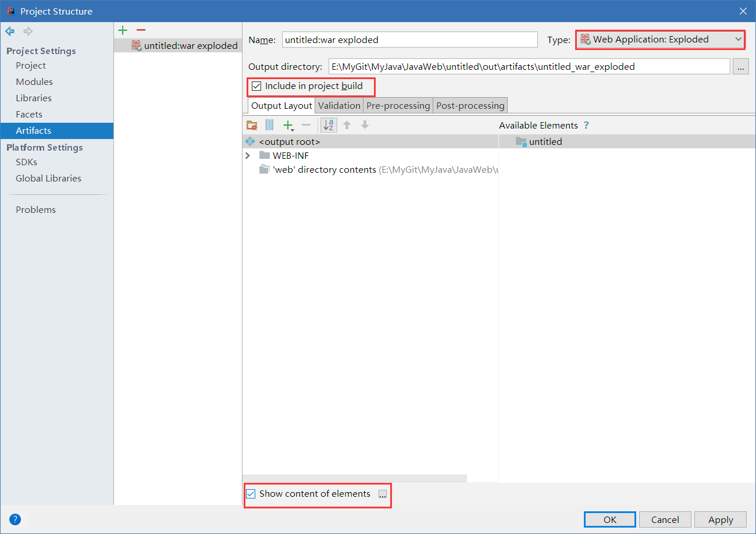Uncheck Include in project build checkbox
The image size is (756, 534).
coord(256,87)
